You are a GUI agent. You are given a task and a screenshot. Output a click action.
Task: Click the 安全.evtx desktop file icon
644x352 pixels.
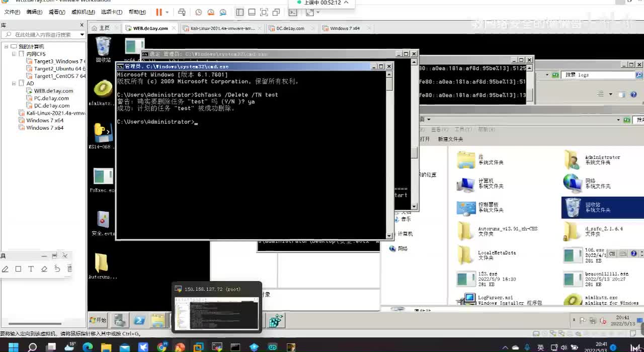point(103,223)
